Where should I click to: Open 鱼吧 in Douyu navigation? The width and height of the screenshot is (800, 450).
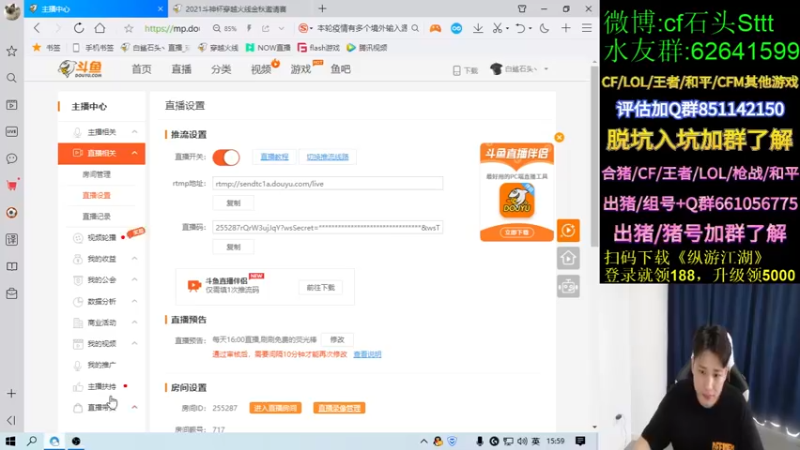pos(340,69)
